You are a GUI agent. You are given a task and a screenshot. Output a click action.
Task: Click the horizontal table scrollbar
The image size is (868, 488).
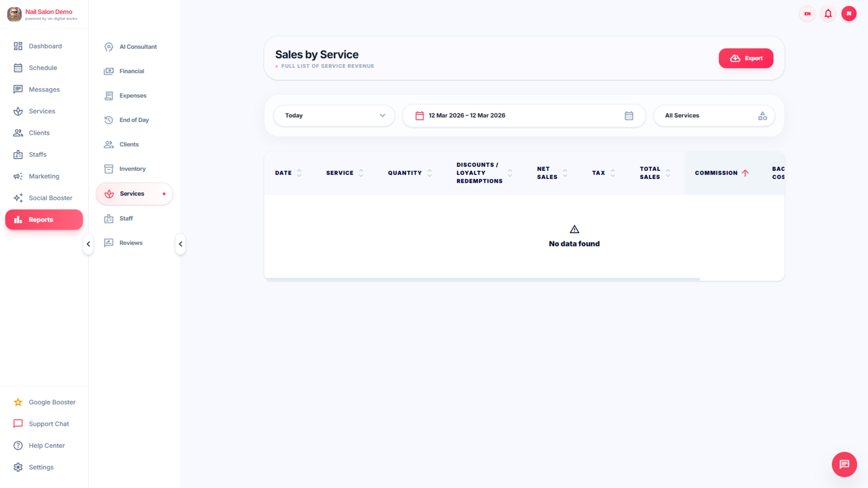[482, 279]
